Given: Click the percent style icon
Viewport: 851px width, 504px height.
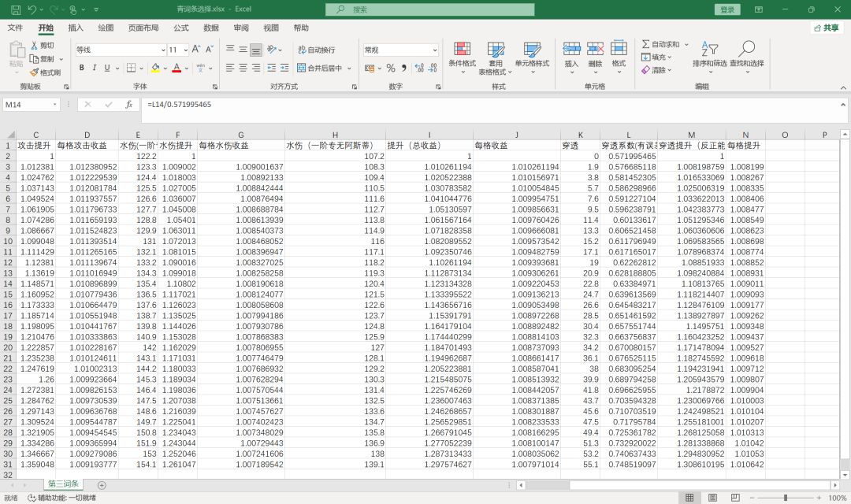Looking at the screenshot, I should (x=391, y=68).
